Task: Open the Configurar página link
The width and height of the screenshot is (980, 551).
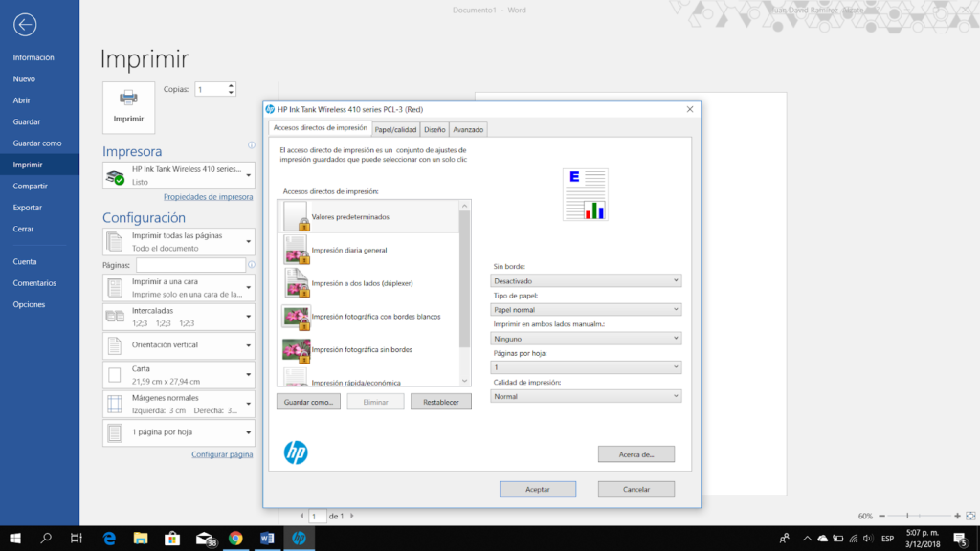Action: point(222,454)
